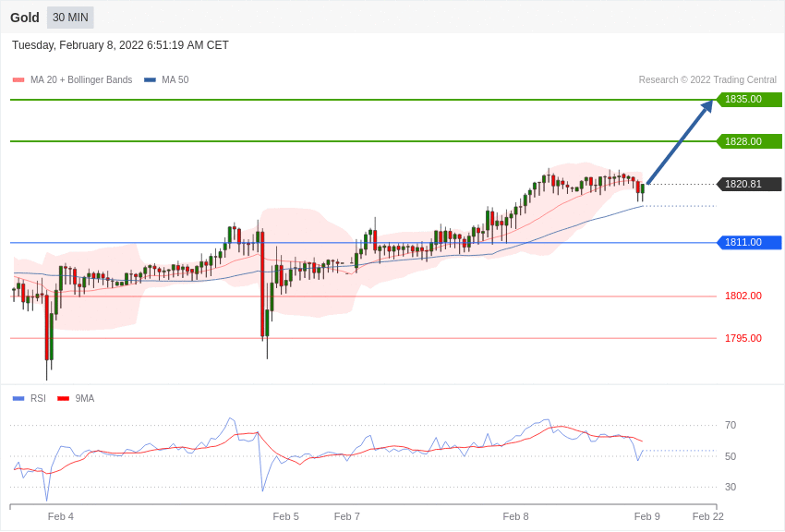This screenshot has width=785, height=532.
Task: Click the 1795.00 support price value
Action: 743,338
